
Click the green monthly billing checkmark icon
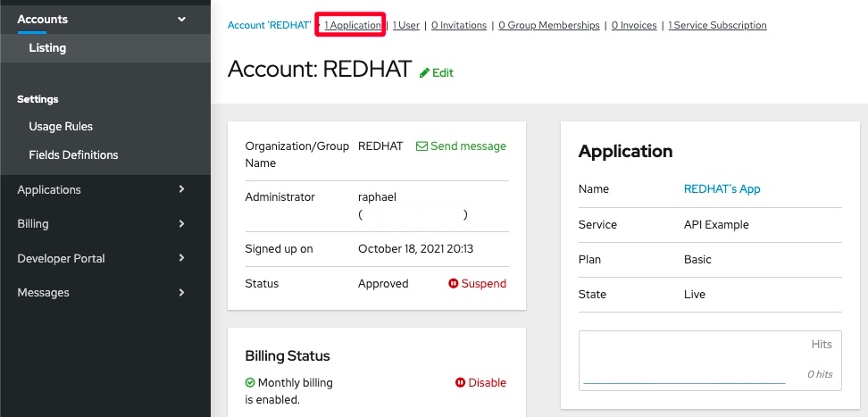[x=250, y=383]
